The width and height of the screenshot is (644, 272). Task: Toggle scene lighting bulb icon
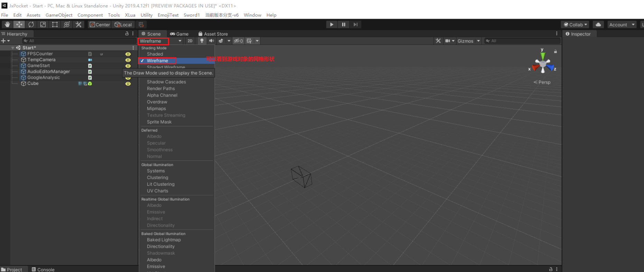202,41
